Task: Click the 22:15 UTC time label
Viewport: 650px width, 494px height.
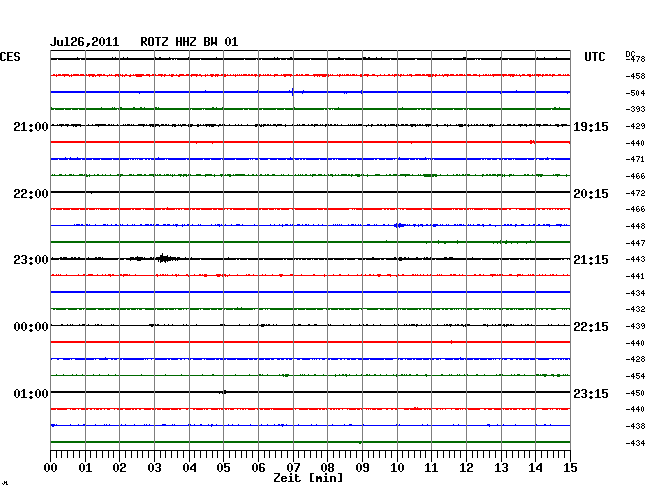Action: pos(591,327)
